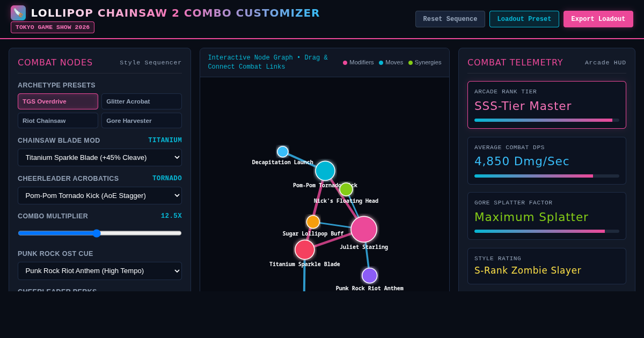Click the TITANIUM blade tag

(x=165, y=141)
